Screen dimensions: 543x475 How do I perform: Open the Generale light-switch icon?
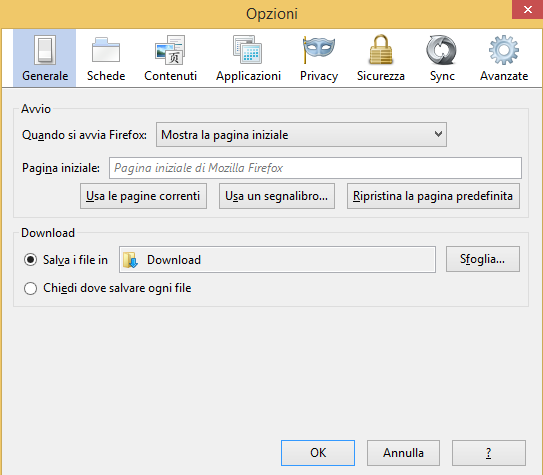click(x=45, y=50)
